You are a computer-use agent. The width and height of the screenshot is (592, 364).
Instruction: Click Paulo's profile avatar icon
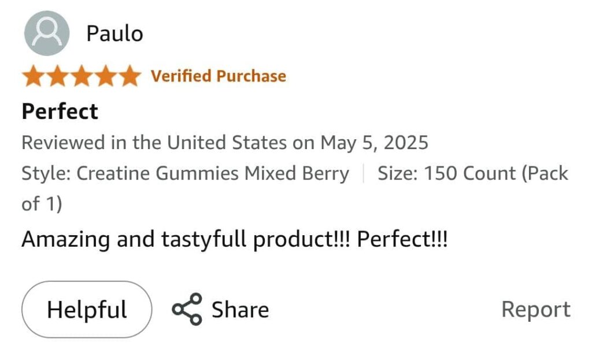pyautogui.click(x=47, y=34)
